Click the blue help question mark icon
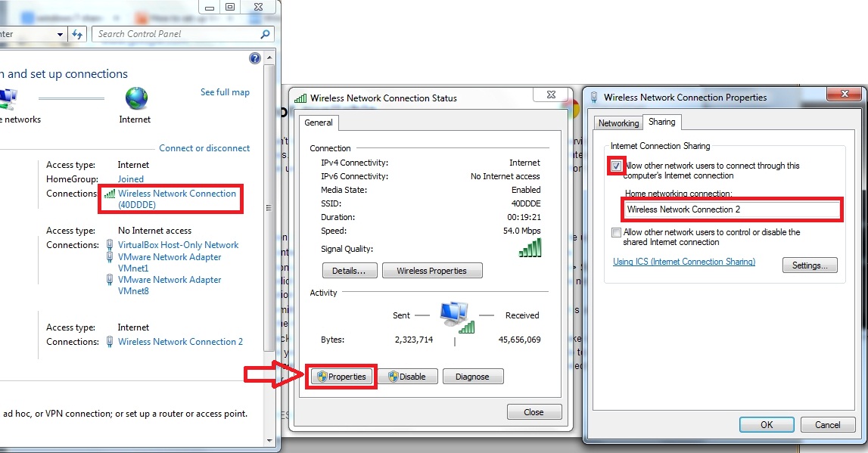 tap(254, 57)
